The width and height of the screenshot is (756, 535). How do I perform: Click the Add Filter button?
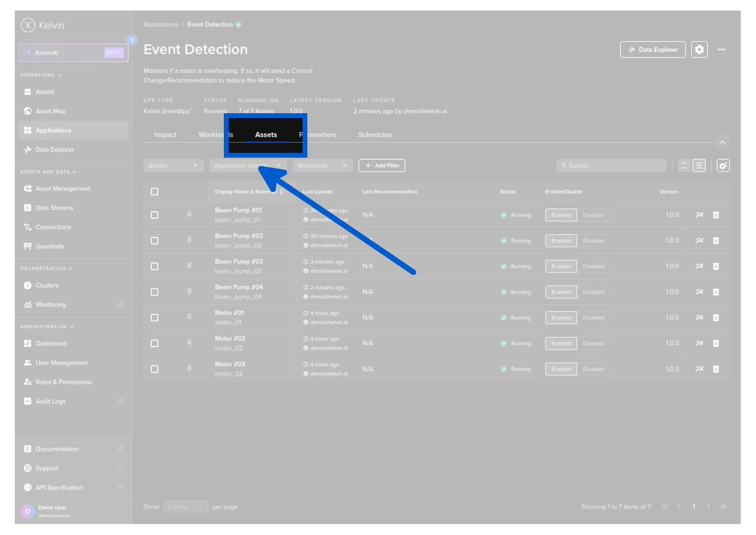tap(382, 166)
